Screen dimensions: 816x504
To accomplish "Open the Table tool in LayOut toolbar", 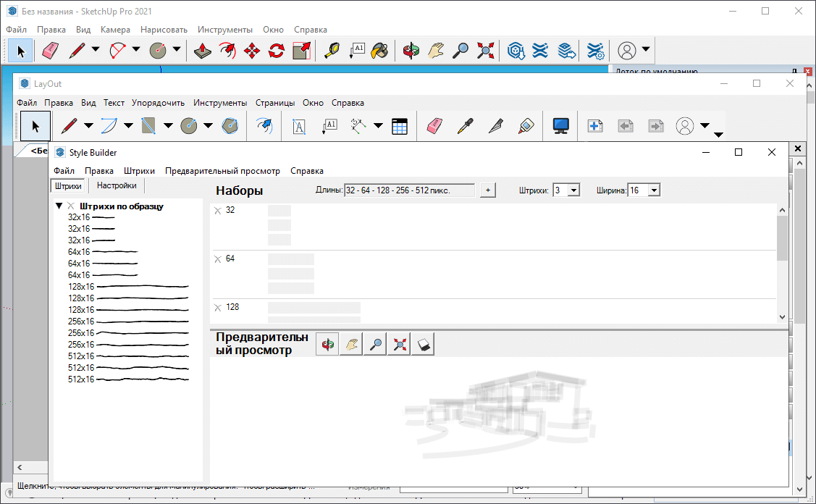I will [x=400, y=126].
